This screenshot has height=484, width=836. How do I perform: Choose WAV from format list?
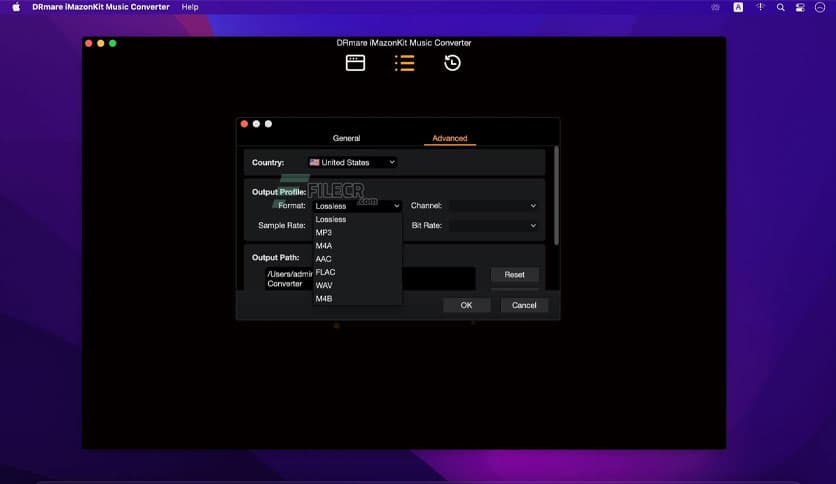(x=357, y=285)
